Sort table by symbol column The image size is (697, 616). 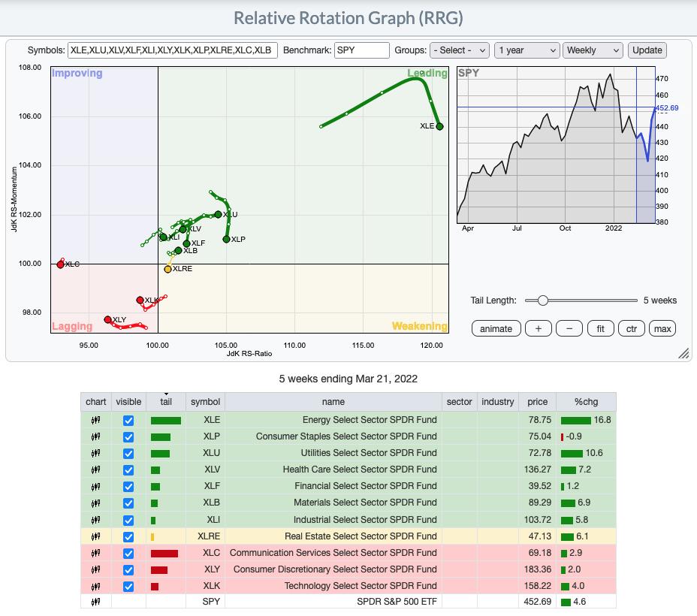pos(205,402)
